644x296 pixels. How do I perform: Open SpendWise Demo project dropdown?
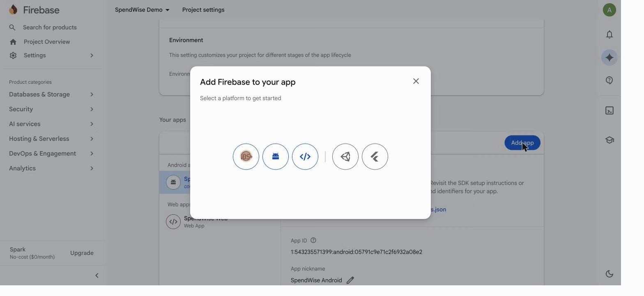tap(142, 10)
